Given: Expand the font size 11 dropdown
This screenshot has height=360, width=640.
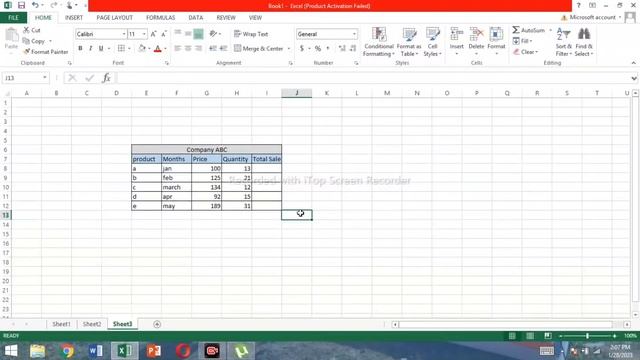Looking at the screenshot, I should point(144,34).
